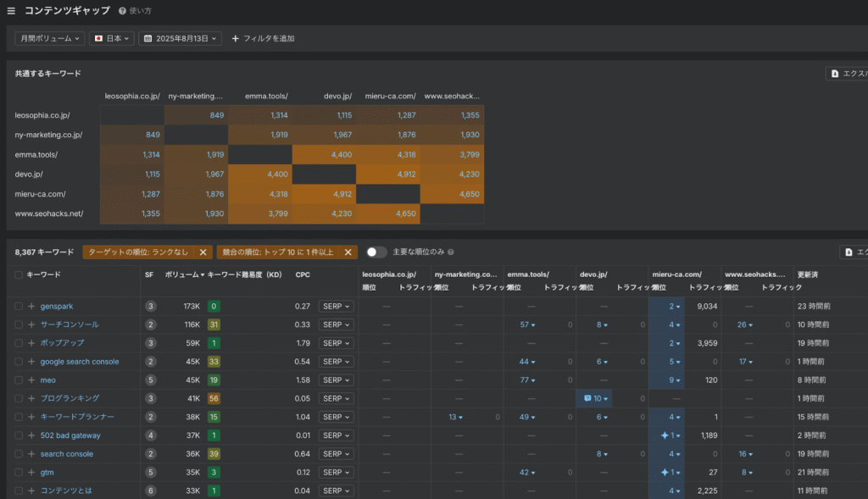Click the export button in 共通するキーワード panel
Viewport: 868px width, 499px height.
tap(848, 74)
